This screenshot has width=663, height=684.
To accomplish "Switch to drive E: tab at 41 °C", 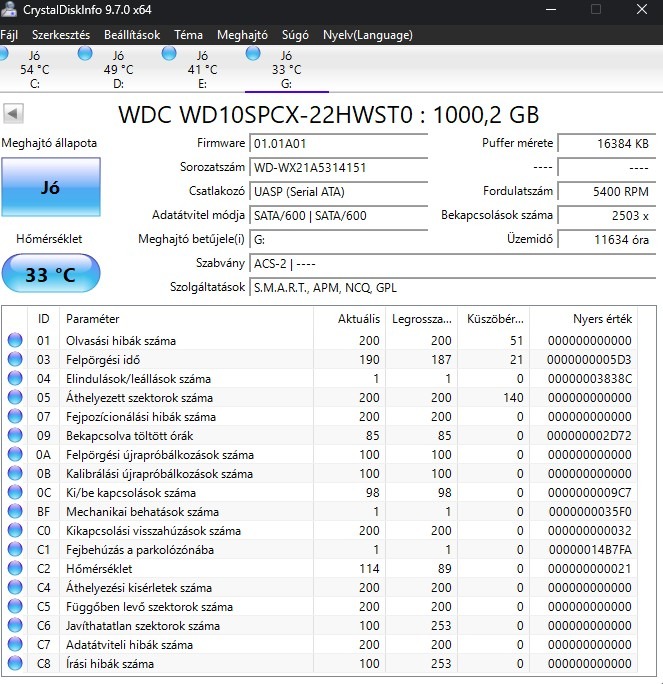I will tap(202, 69).
